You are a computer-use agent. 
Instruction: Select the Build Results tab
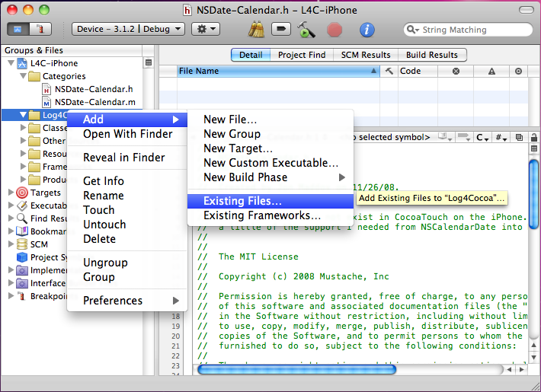point(431,55)
